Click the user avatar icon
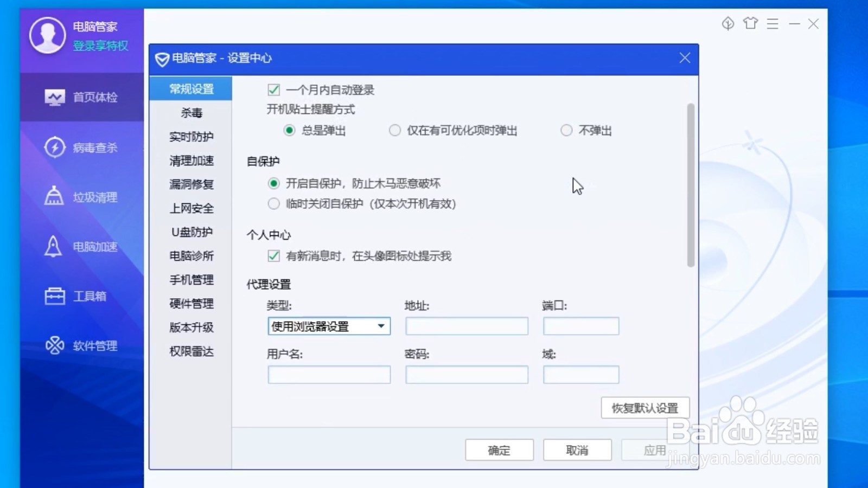This screenshot has height=488, width=868. 48,35
